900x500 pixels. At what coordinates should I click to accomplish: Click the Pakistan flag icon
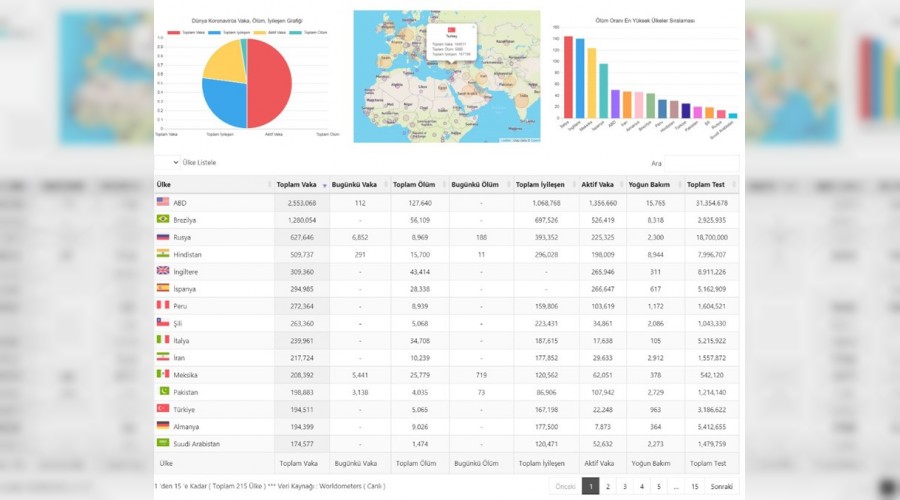(164, 391)
